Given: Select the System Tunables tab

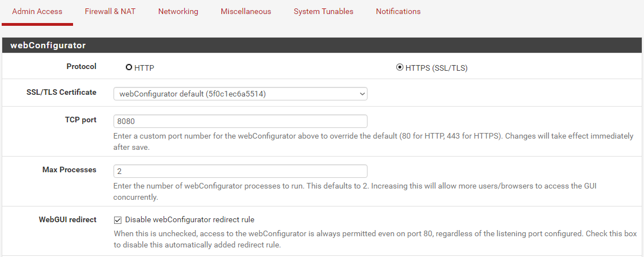Looking at the screenshot, I should click(323, 11).
